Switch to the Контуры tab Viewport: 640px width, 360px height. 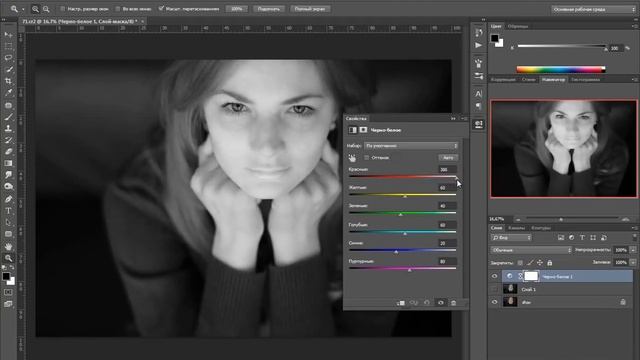[x=541, y=228]
